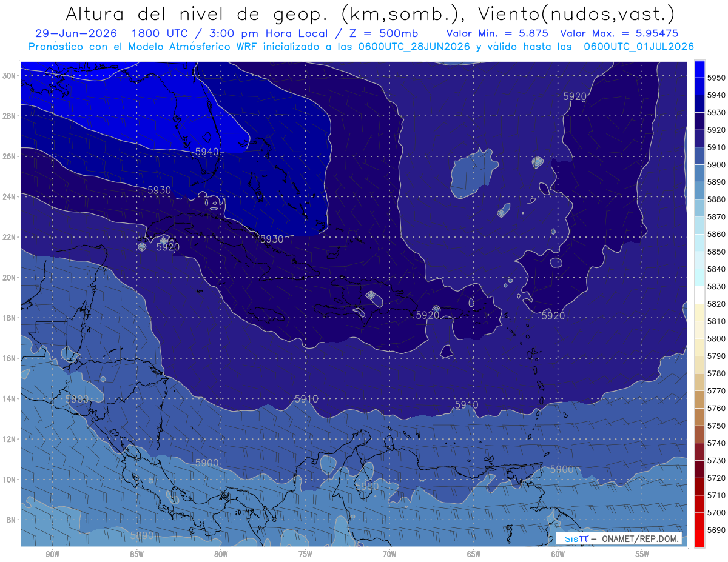Viewport: 728px width, 562px height.
Task: Click the 10N latitude axis label
Action: pos(10,479)
